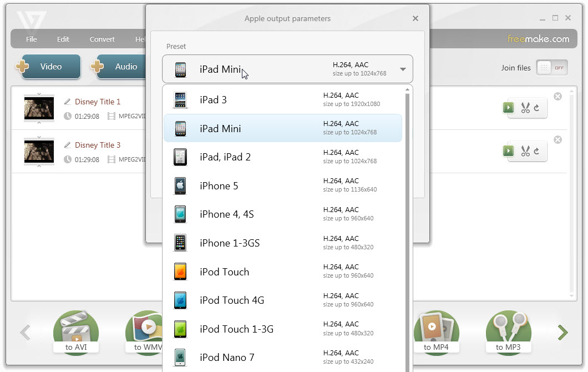The height and width of the screenshot is (372, 588).
Task: Move Disney Title 3 down with arrow below thumbnail
Action: coord(39,165)
